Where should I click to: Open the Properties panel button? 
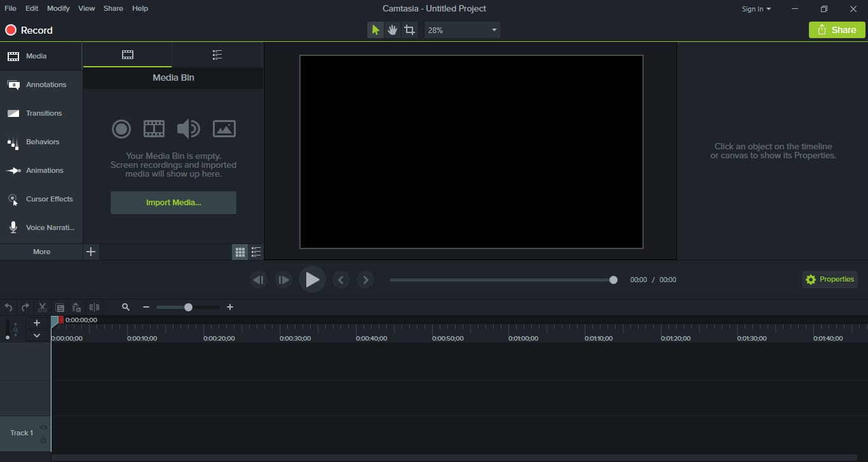tap(830, 280)
